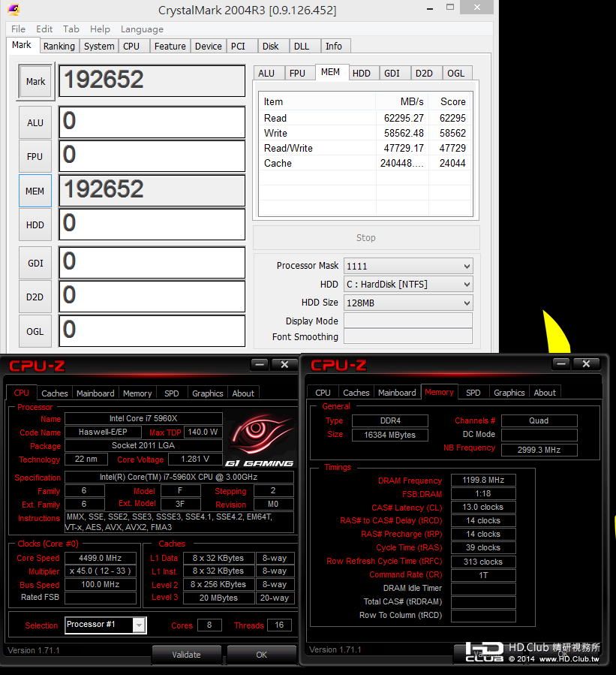Select the Mark tab in CrystalMark

pos(22,45)
